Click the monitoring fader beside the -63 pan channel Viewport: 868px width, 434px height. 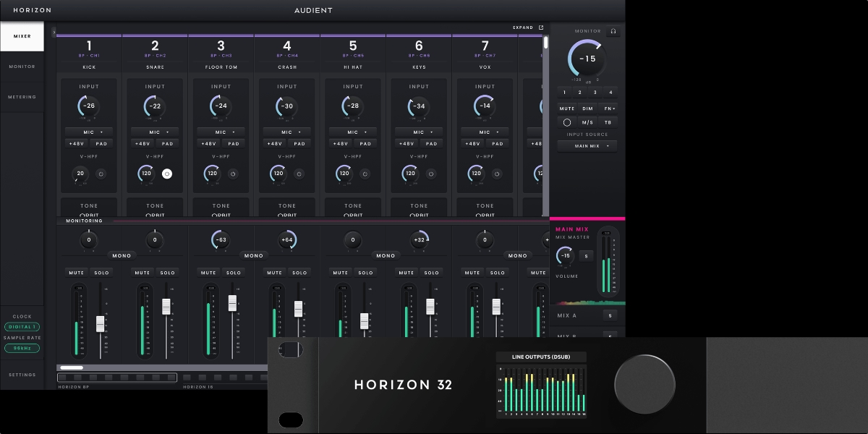click(x=232, y=303)
